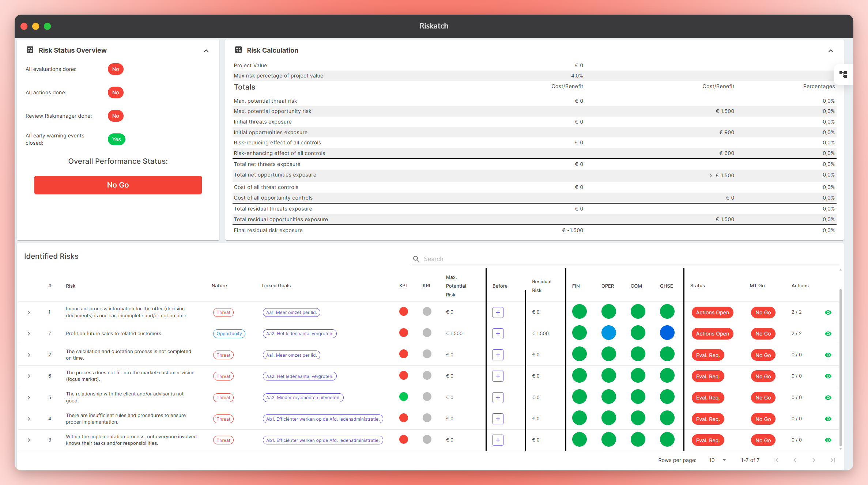The height and width of the screenshot is (485, 868).
Task: Expand the Profit on future sales row
Action: [x=29, y=334]
